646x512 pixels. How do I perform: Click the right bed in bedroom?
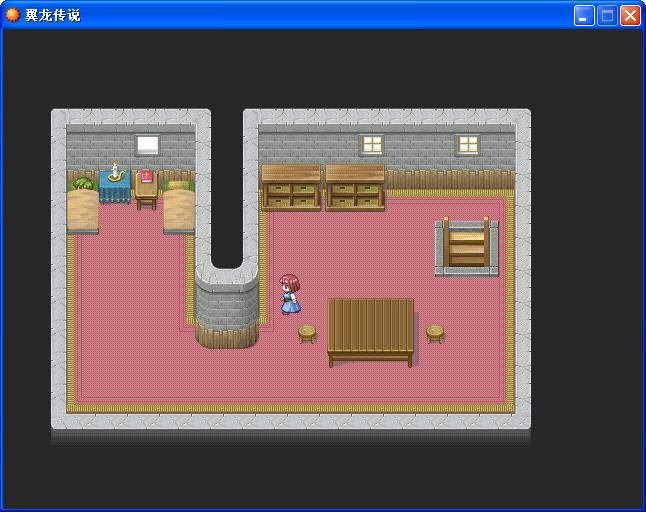pyautogui.click(x=179, y=210)
